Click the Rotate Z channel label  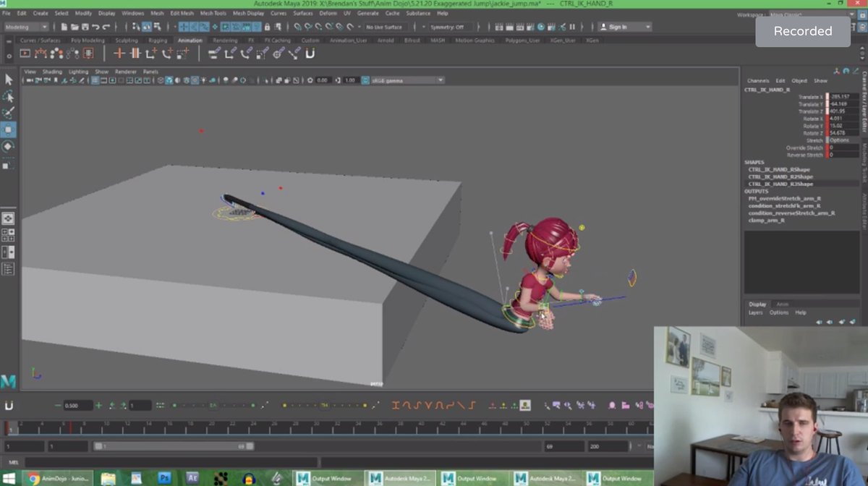coord(812,133)
